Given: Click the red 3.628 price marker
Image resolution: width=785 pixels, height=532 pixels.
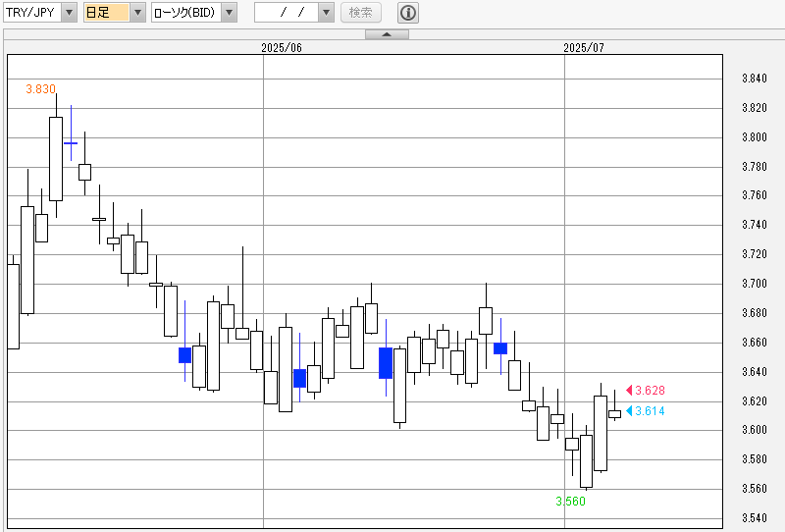Looking at the screenshot, I should pos(646,391).
